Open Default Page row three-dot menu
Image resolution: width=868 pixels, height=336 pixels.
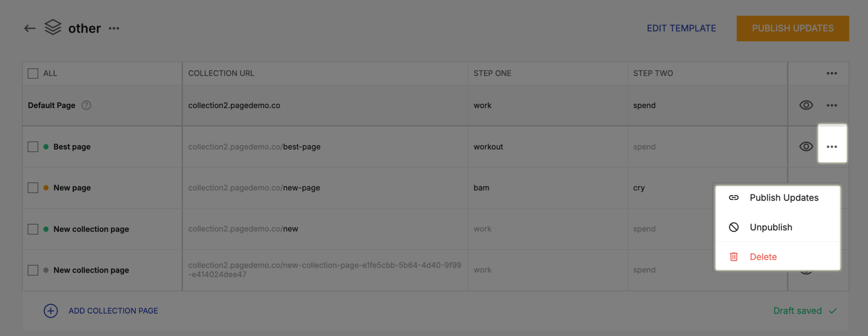pyautogui.click(x=832, y=105)
